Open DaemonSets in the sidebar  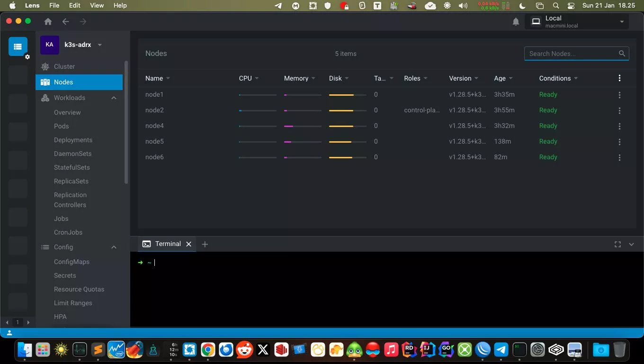point(72,154)
